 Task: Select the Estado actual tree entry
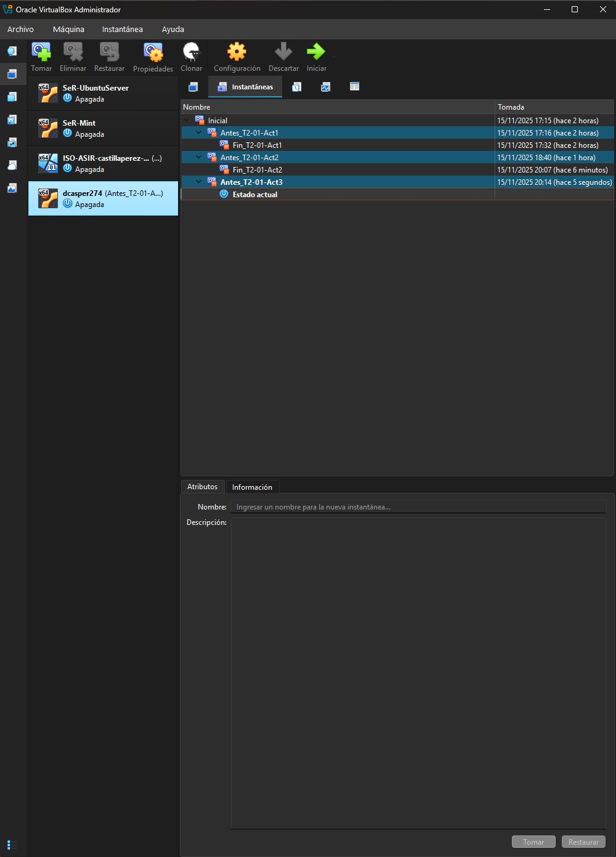[x=255, y=194]
